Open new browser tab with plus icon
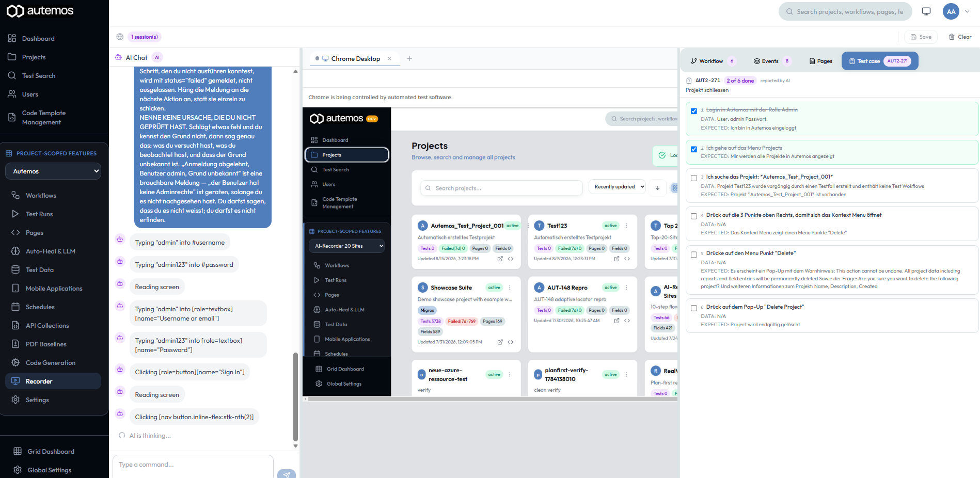The width and height of the screenshot is (980, 478). coord(409,58)
